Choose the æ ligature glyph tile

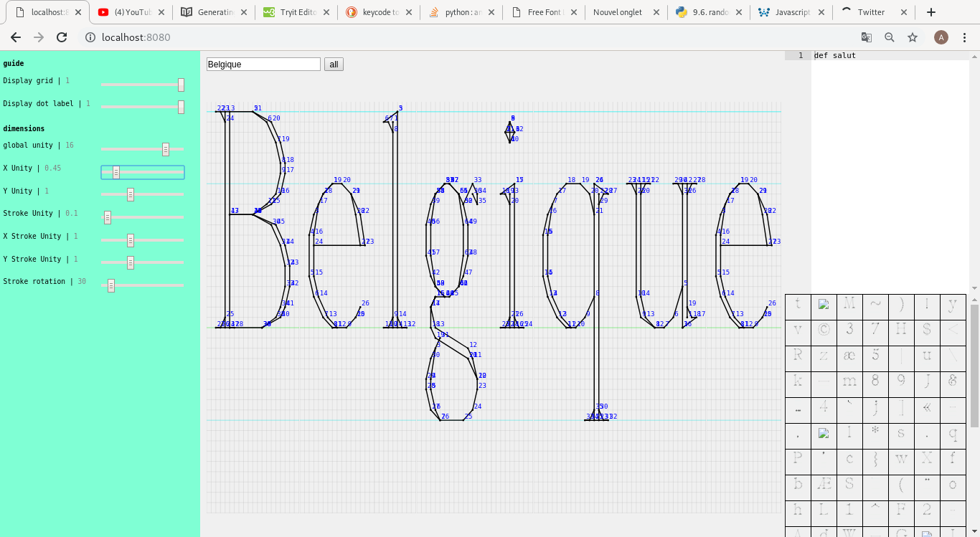(849, 356)
